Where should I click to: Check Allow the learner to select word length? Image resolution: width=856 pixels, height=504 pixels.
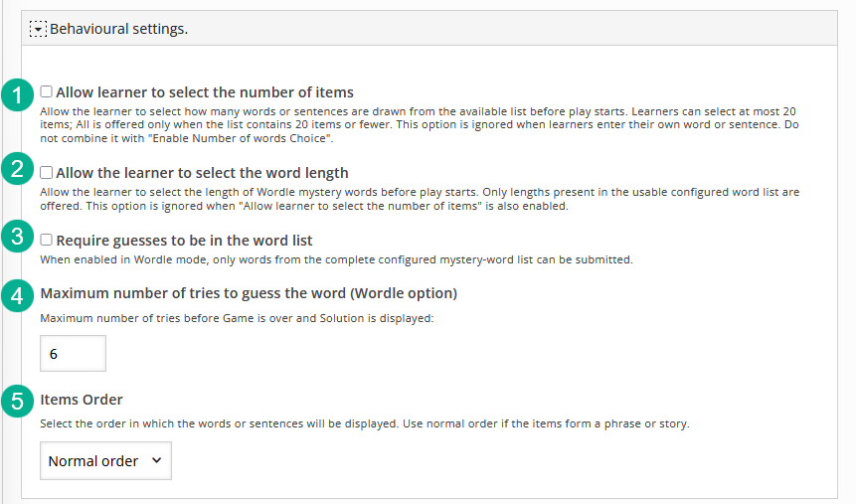47,173
